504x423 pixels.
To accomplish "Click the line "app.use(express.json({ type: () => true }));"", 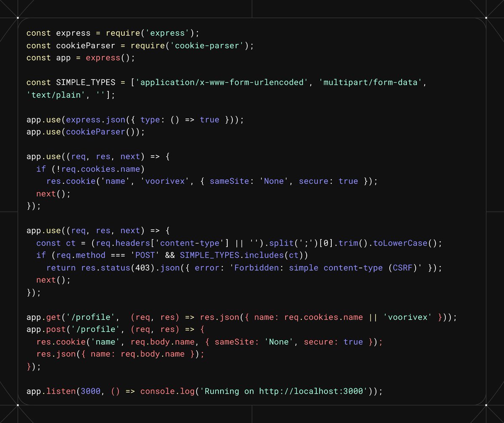I will pyautogui.click(x=135, y=120).
